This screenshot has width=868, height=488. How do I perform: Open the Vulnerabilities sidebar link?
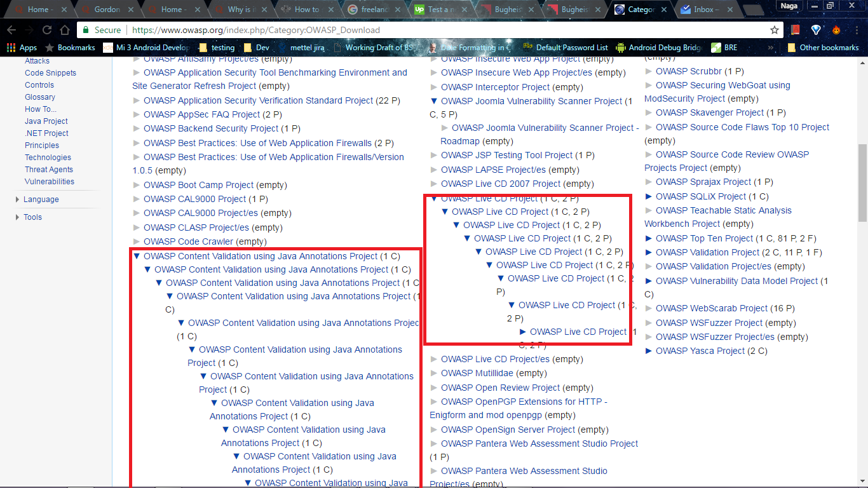(x=50, y=182)
